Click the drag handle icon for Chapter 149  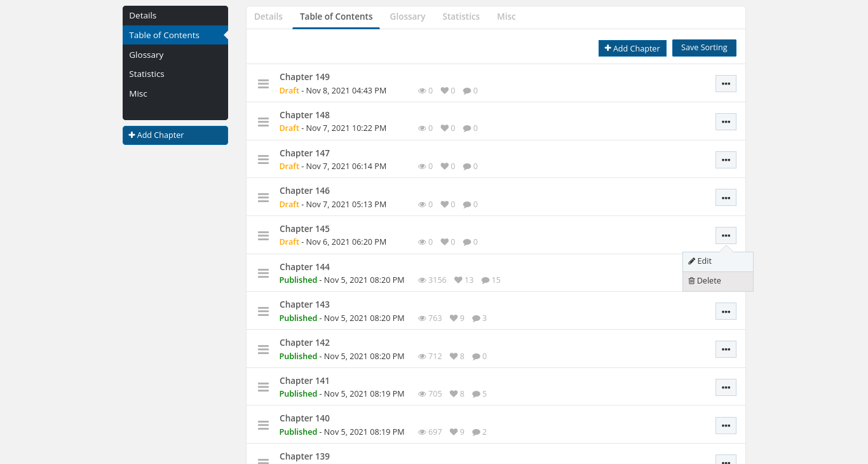click(x=263, y=83)
